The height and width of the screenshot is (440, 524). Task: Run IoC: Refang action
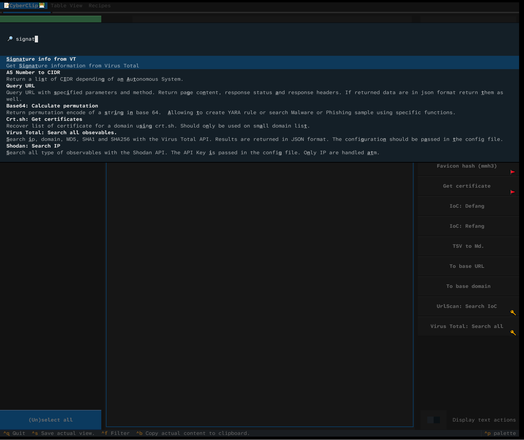click(467, 226)
